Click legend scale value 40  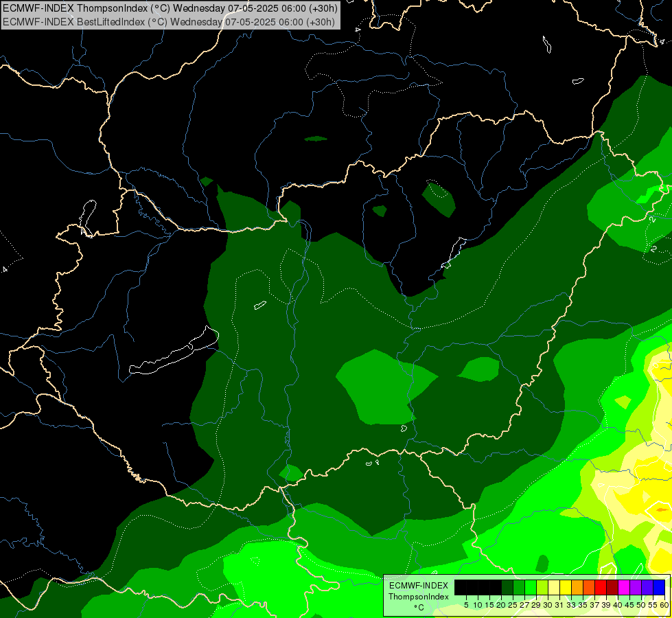[x=618, y=605]
